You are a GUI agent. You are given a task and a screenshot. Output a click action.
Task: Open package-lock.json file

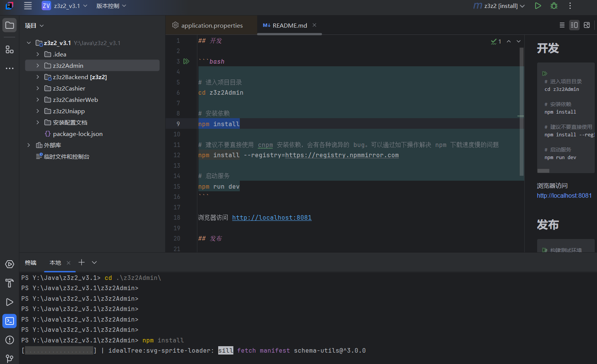click(78, 134)
